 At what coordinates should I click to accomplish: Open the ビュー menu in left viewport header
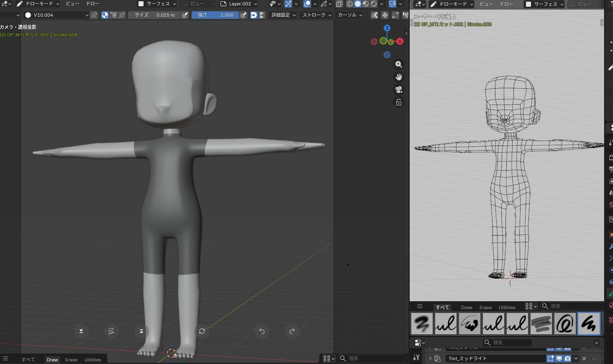[x=72, y=4]
